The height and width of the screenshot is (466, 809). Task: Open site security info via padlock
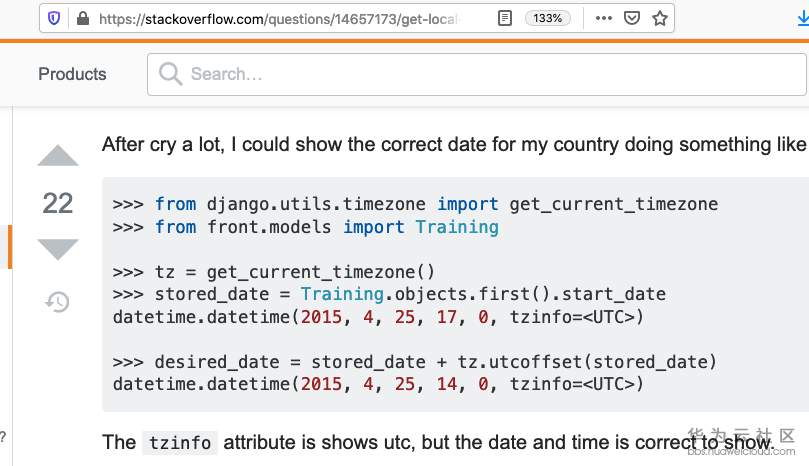(x=82, y=18)
